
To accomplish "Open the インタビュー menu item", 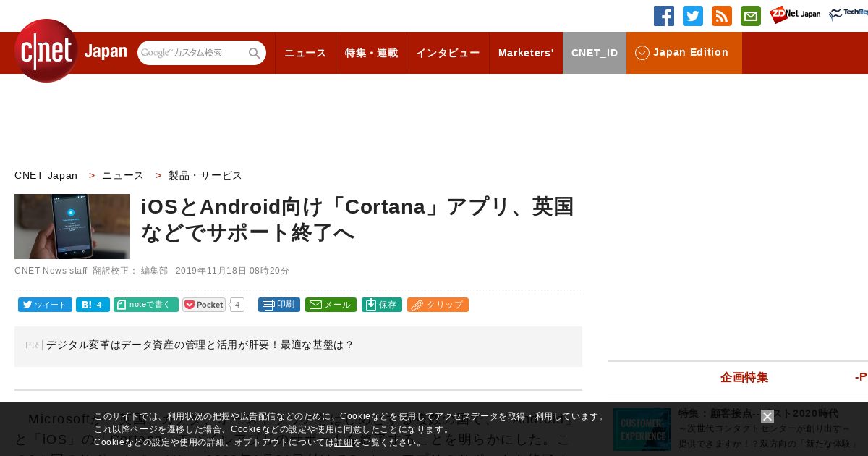I will (448, 53).
